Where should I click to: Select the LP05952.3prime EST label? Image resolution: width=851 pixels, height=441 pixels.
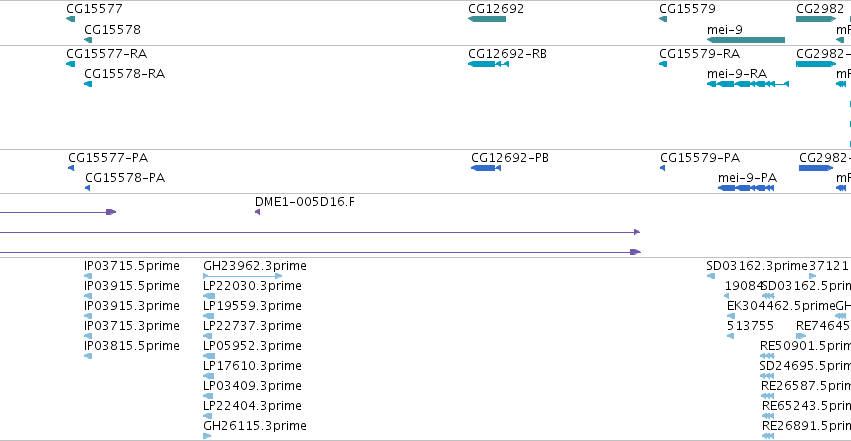click(252, 346)
